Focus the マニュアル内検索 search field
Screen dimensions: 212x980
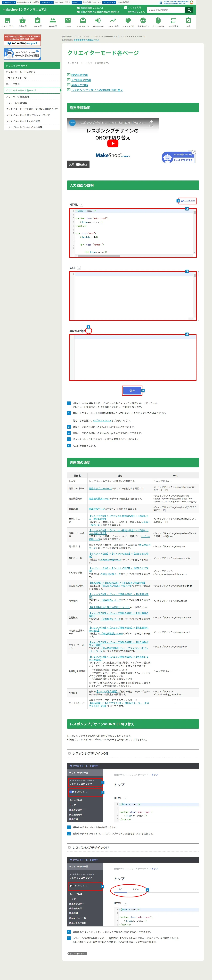(166, 10)
